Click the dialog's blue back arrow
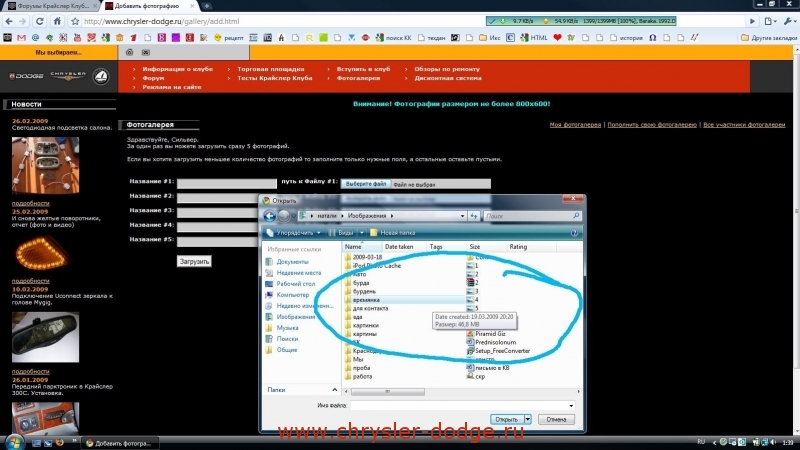The height and width of the screenshot is (450, 800). pos(269,216)
